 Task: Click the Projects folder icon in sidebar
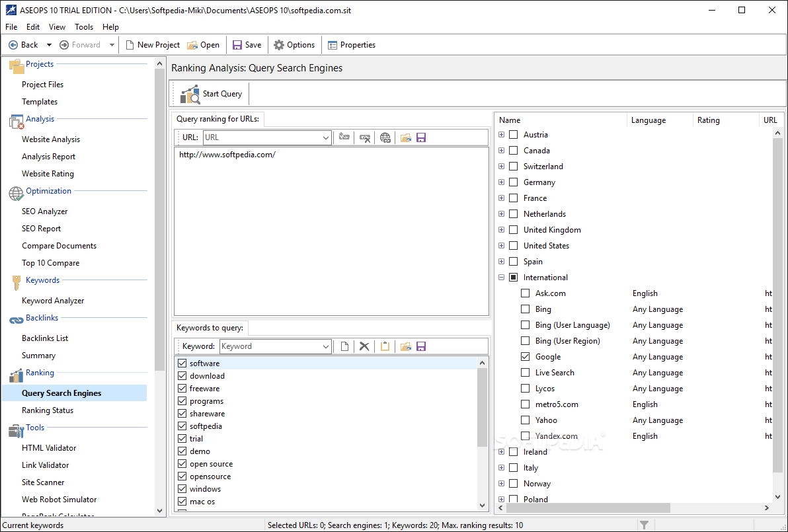pyautogui.click(x=17, y=66)
